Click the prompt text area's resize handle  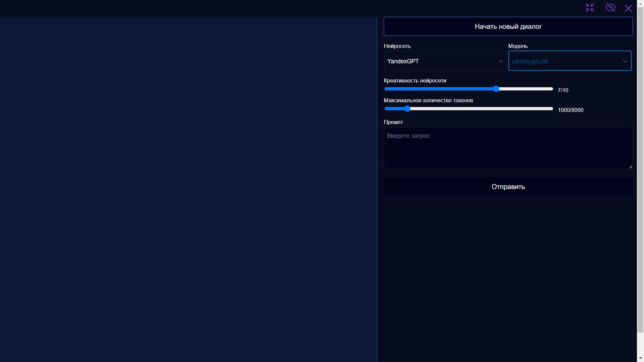pyautogui.click(x=630, y=167)
